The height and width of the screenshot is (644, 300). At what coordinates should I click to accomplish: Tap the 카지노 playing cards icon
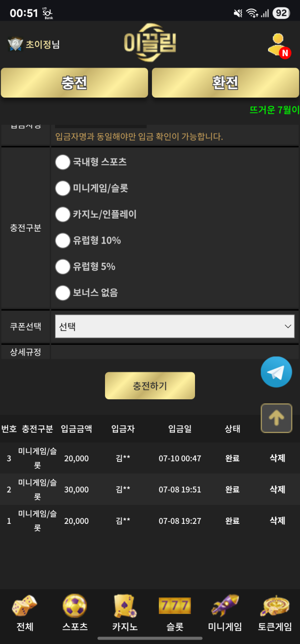pos(124,605)
